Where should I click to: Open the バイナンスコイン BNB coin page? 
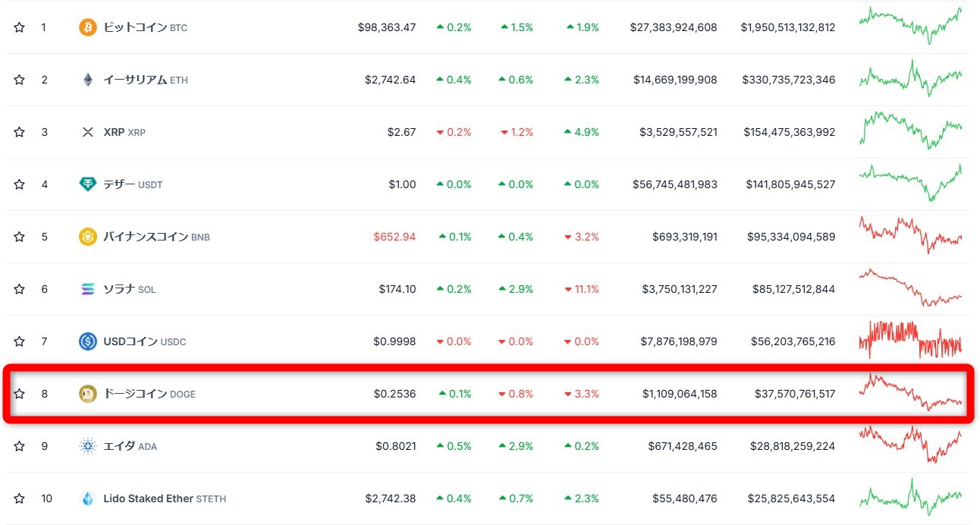pos(157,237)
